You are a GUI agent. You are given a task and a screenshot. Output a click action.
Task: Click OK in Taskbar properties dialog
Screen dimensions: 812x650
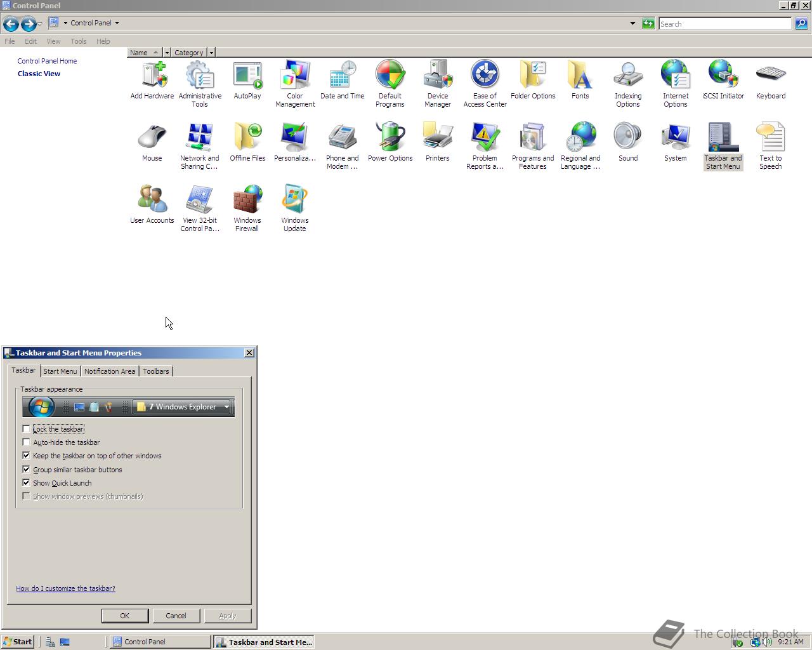tap(125, 616)
